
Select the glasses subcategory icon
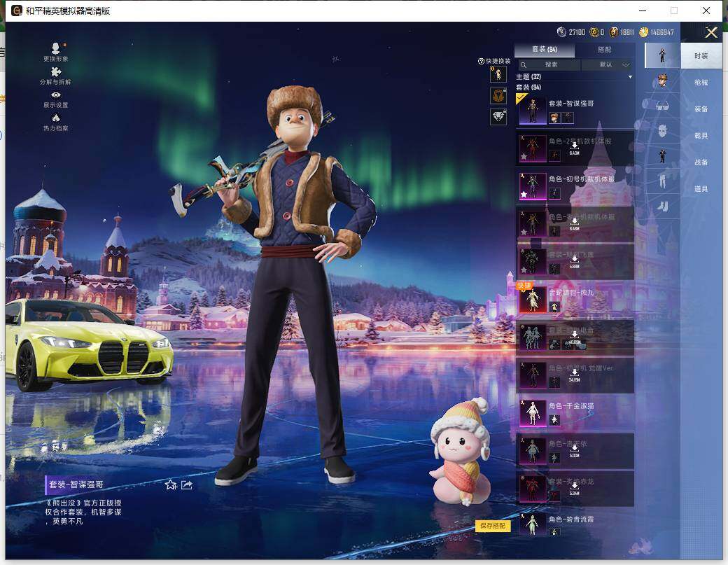(x=662, y=106)
